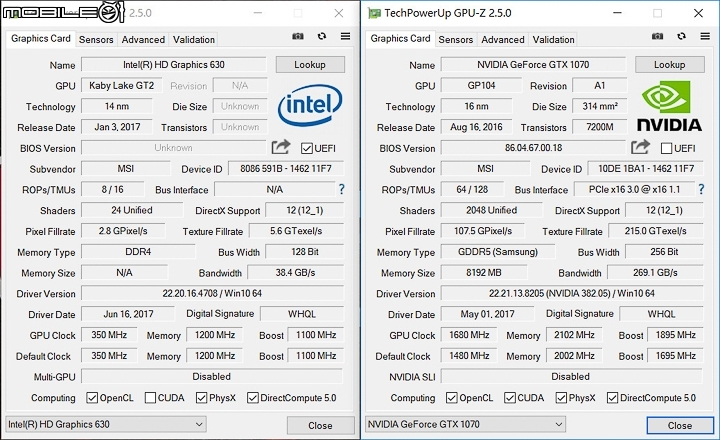Click the Intel logo
The height and width of the screenshot is (440, 720).
310,105
